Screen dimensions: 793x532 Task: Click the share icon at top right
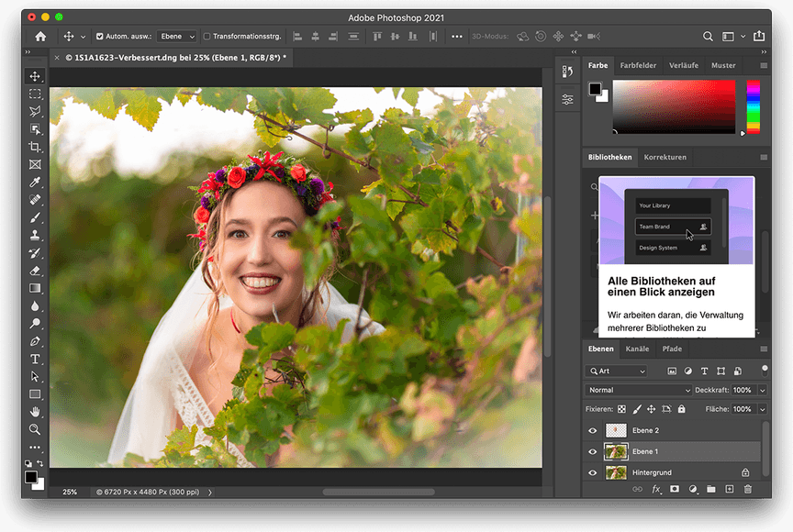coord(759,36)
